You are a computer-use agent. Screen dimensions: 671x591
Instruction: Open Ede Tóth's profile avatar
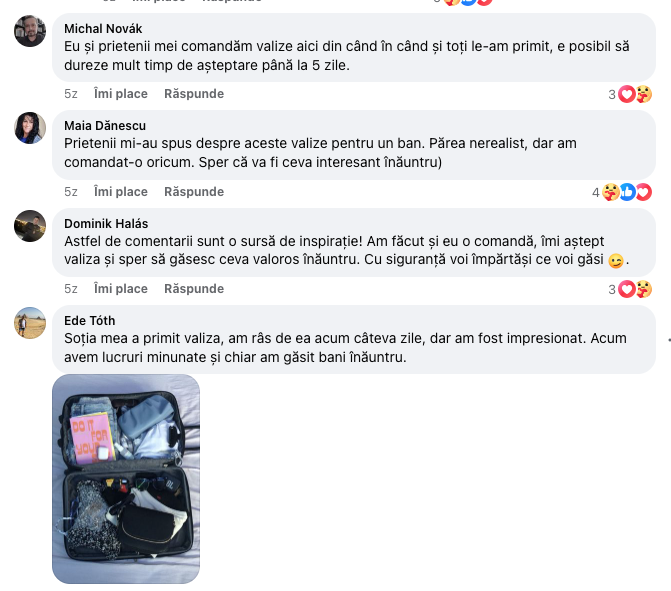pos(30,323)
